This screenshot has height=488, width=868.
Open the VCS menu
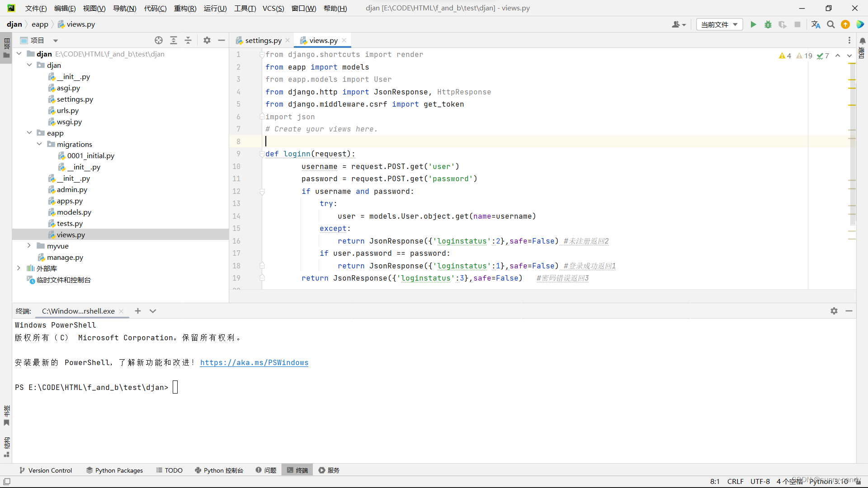(x=273, y=8)
